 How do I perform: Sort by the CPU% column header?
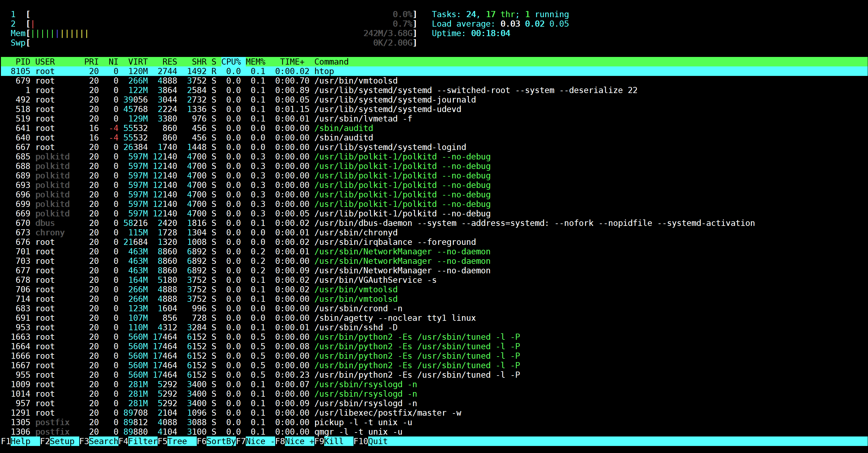click(x=231, y=62)
